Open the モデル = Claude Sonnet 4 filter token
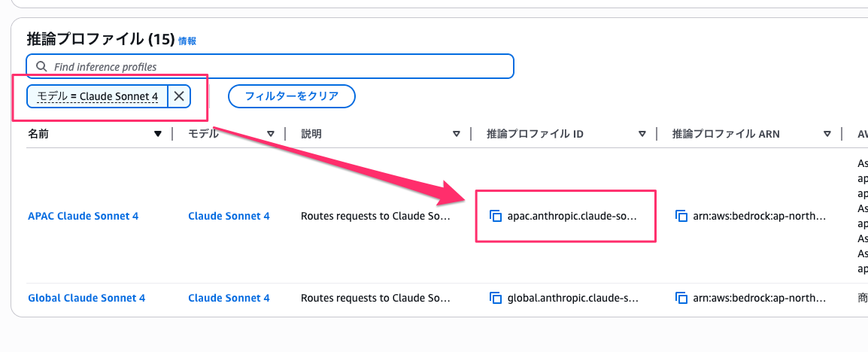This screenshot has height=352, width=868. pos(98,96)
